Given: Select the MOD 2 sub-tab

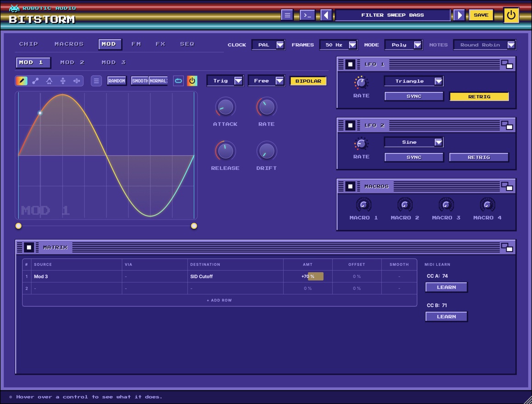Looking at the screenshot, I should [72, 62].
